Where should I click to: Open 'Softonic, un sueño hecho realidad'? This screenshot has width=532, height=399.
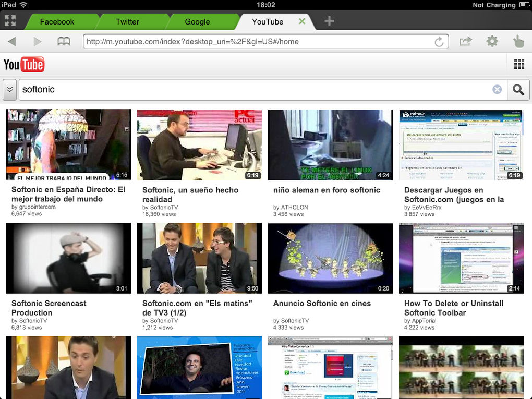coord(190,195)
